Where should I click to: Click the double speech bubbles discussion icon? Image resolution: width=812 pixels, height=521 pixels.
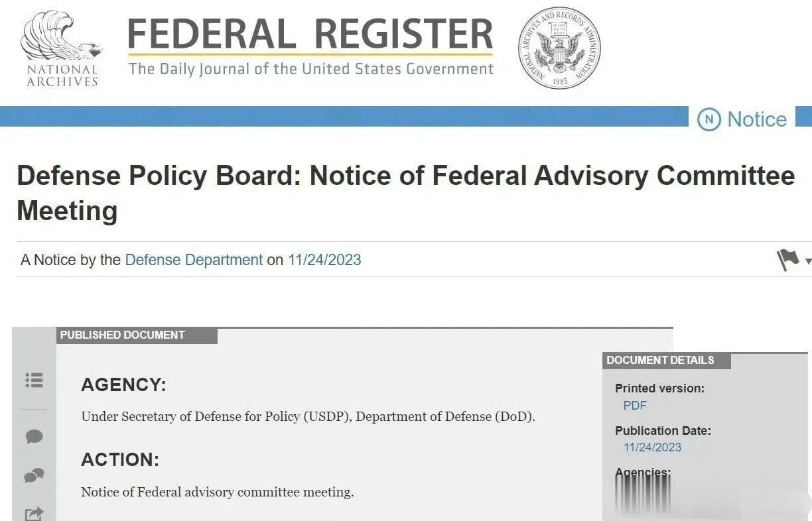coord(34,475)
